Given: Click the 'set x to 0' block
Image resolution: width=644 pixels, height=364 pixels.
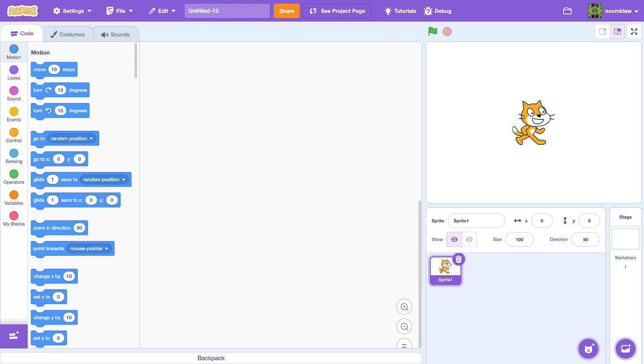Looking at the screenshot, I should click(49, 297).
